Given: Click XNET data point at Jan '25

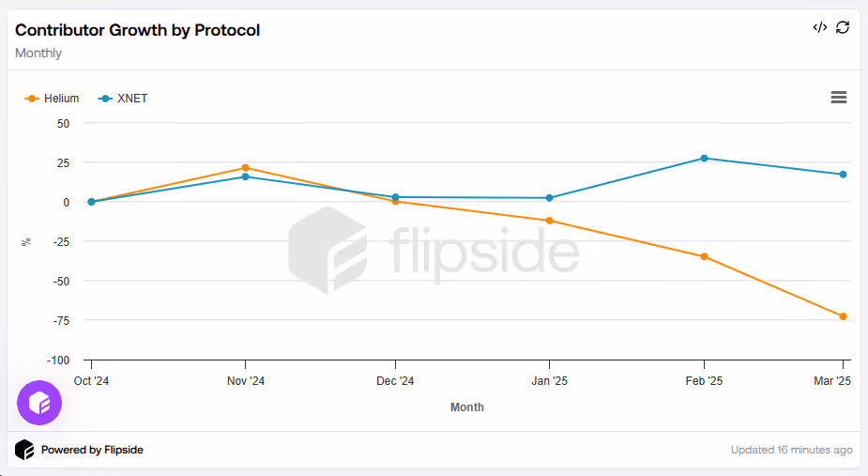Looking at the screenshot, I should pyautogui.click(x=549, y=198).
